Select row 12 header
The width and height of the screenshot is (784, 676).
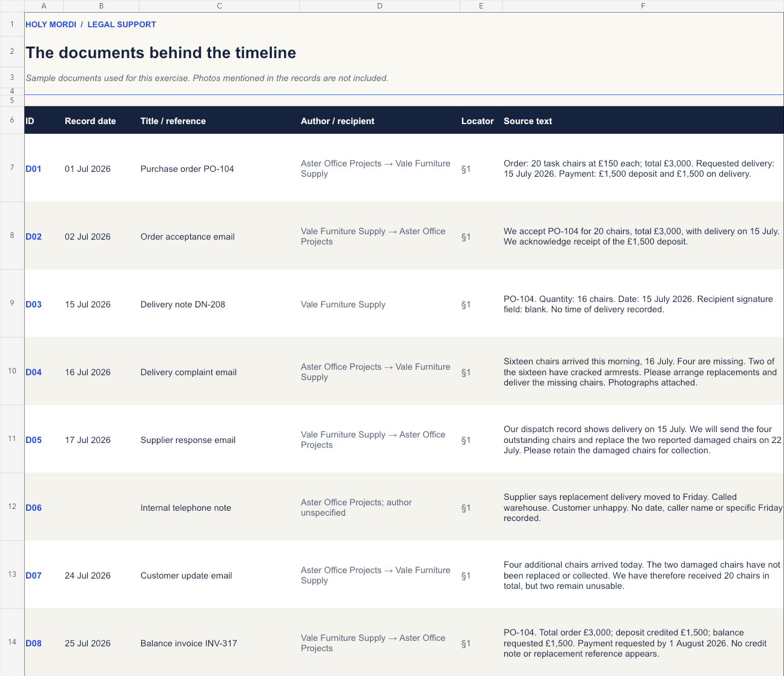12,507
